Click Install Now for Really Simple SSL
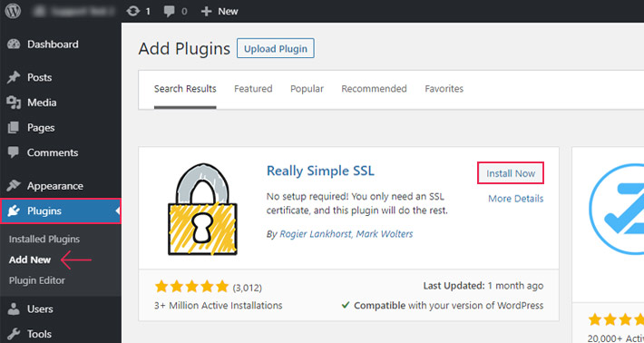This screenshot has height=343, width=644. (511, 173)
